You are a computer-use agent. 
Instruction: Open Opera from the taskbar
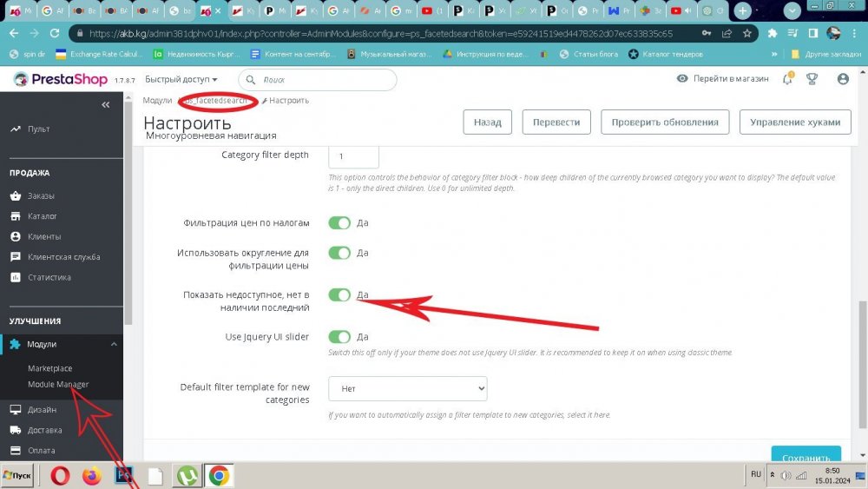pyautogui.click(x=61, y=476)
